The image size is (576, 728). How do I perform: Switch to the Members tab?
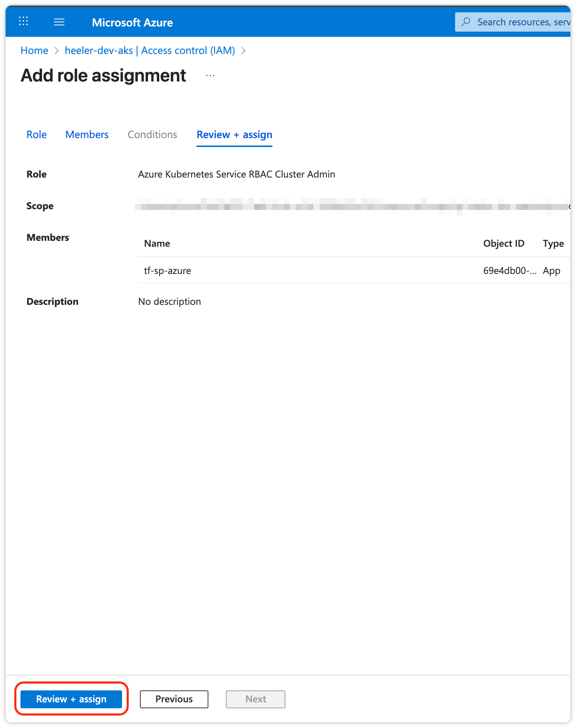87,135
